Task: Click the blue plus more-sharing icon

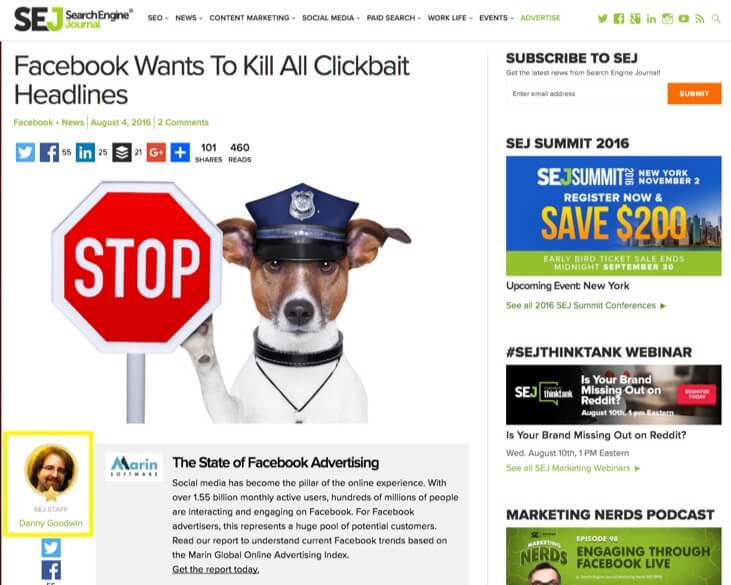Action: tap(180, 152)
